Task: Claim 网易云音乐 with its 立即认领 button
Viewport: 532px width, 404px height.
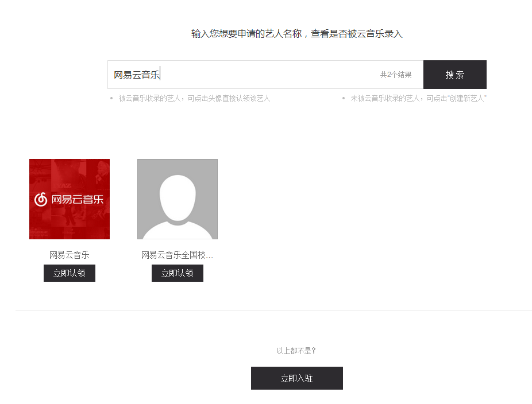Action: [x=69, y=273]
